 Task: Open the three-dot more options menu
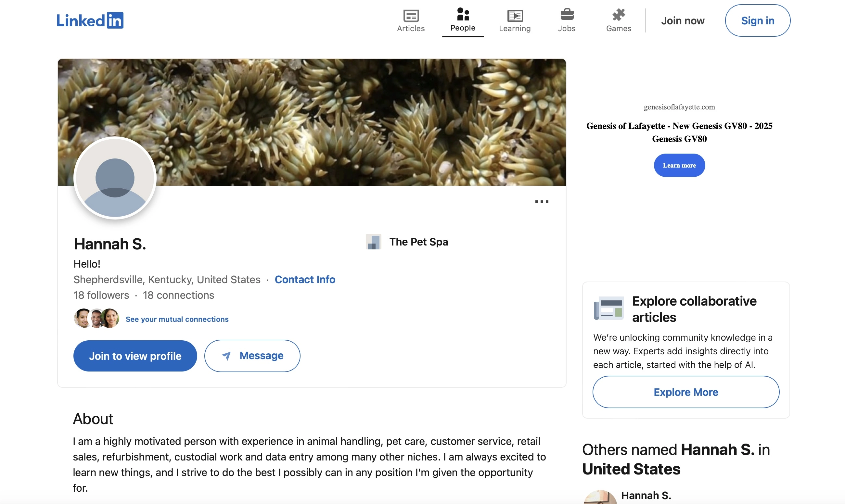tap(542, 202)
